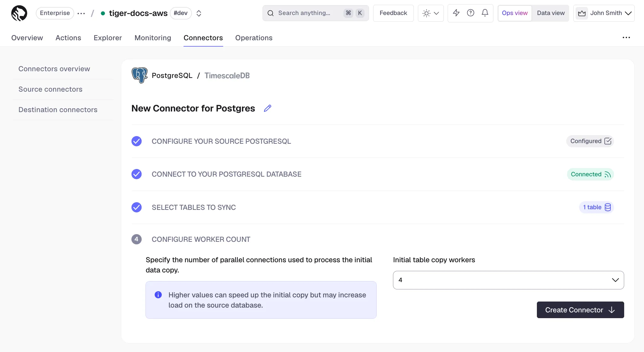The image size is (644, 352).
Task: Switch to Ops view
Action: (515, 13)
